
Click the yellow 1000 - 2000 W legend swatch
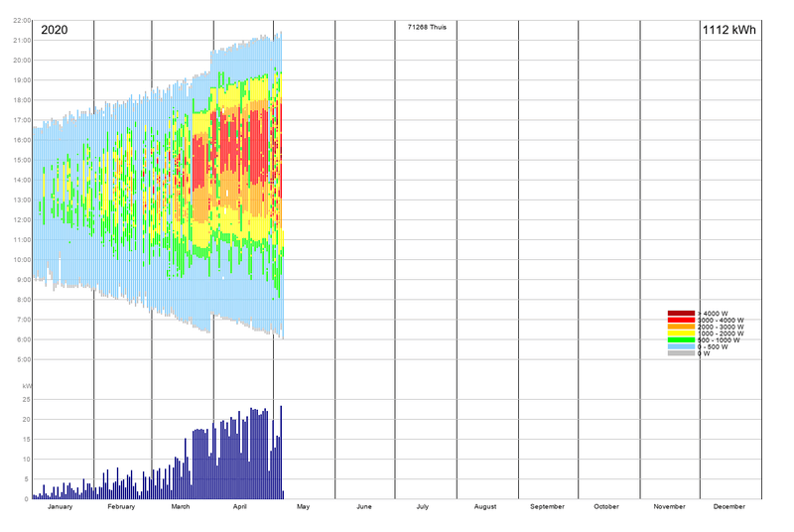[x=681, y=333]
